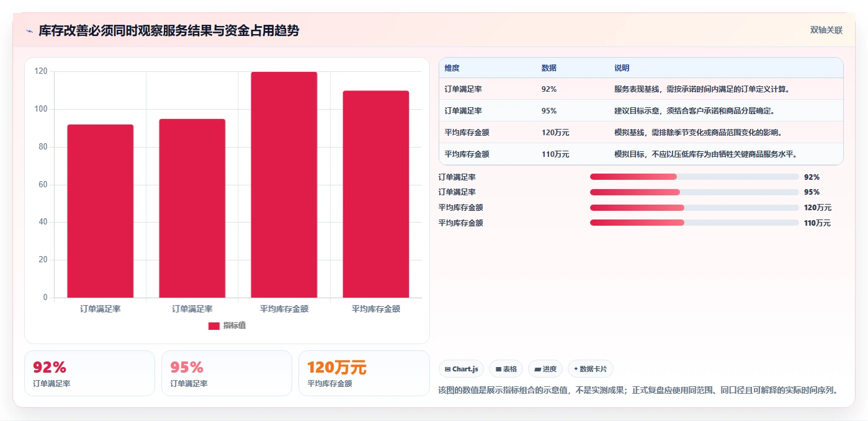
Task: Click the 数据卡片 chip
Action: pos(591,369)
